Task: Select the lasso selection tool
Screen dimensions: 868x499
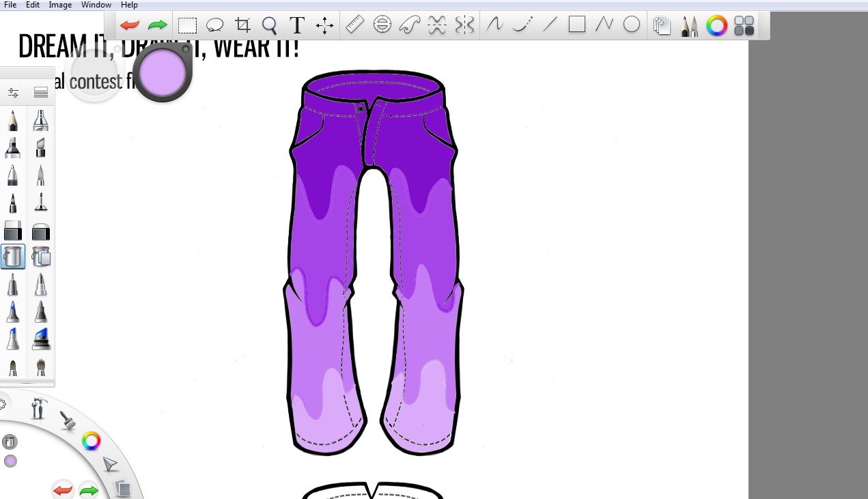Action: coord(215,26)
